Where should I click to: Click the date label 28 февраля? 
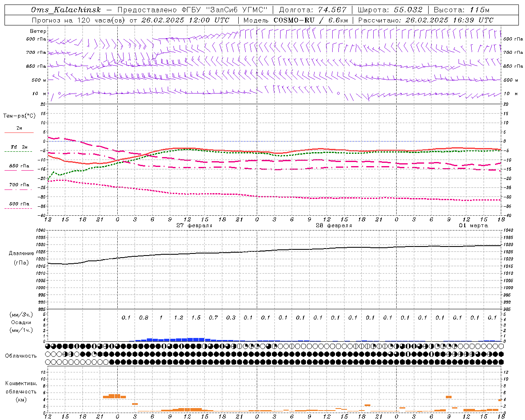(x=334, y=226)
